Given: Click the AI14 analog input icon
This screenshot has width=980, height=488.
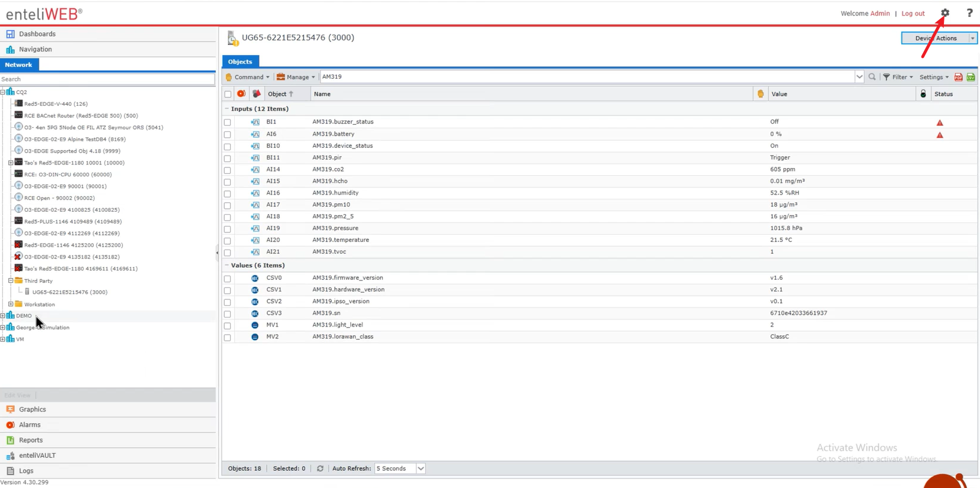Looking at the screenshot, I should [255, 169].
